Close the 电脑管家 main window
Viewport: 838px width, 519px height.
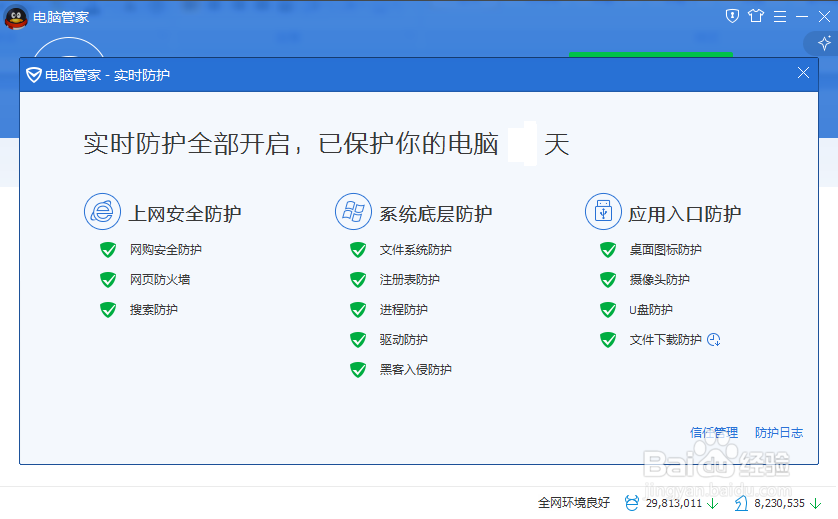(x=824, y=17)
